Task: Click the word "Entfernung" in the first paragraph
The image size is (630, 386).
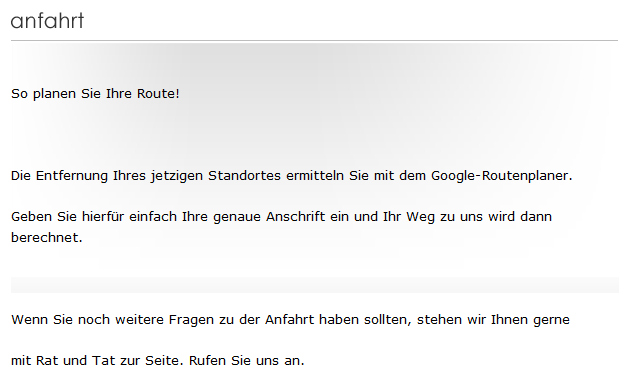Action: [x=72, y=176]
